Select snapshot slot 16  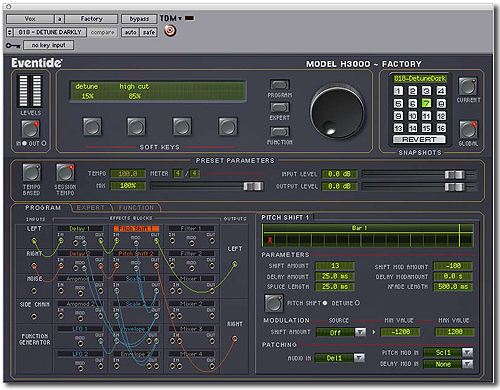point(441,128)
